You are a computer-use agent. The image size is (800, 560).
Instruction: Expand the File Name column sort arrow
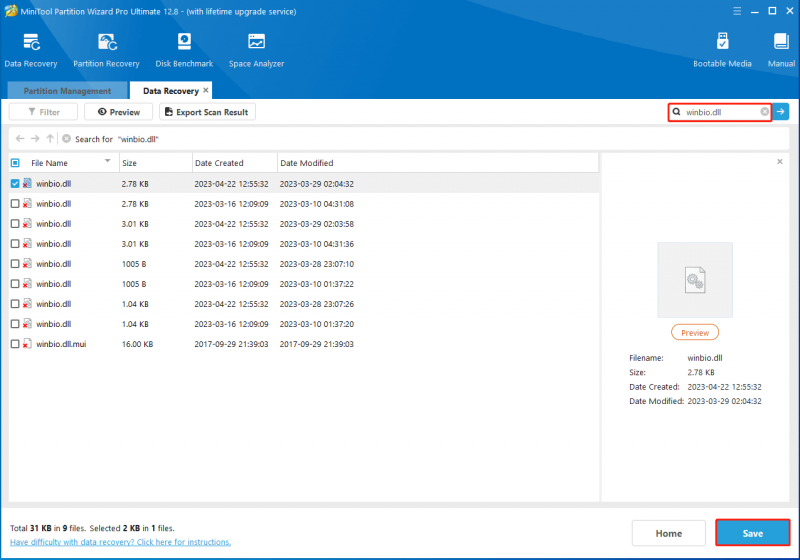(108, 161)
